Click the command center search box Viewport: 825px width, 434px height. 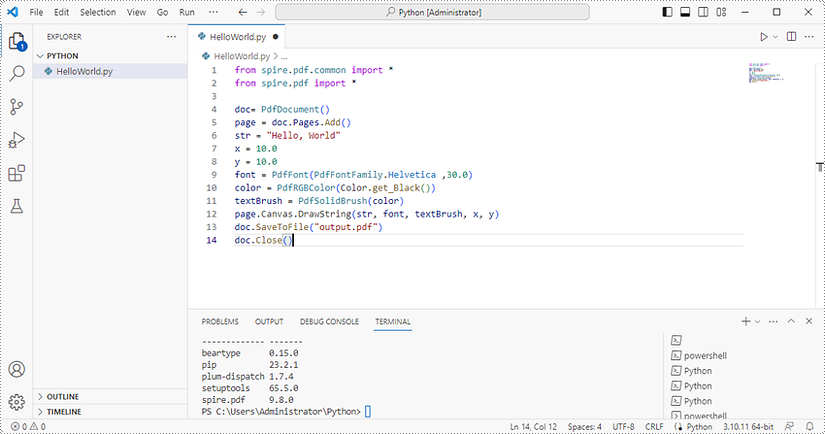pos(432,12)
